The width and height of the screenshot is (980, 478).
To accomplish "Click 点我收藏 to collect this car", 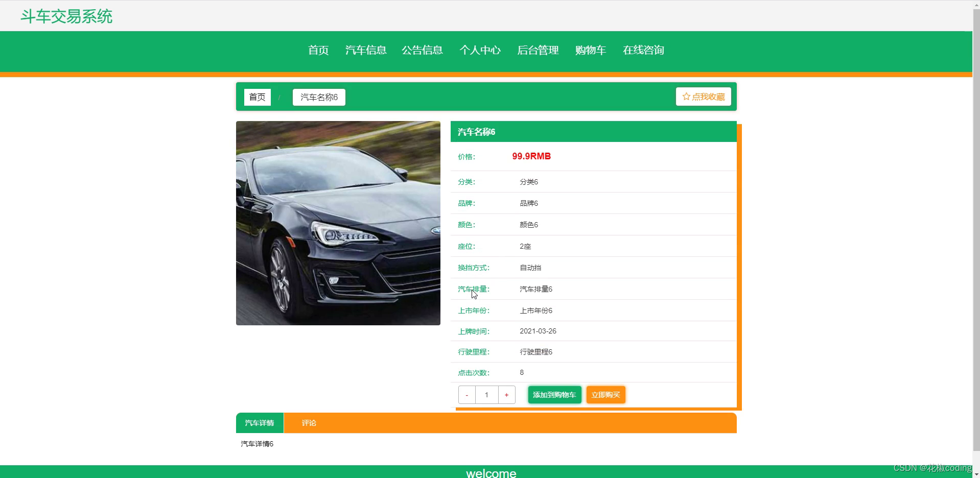I will 703,97.
